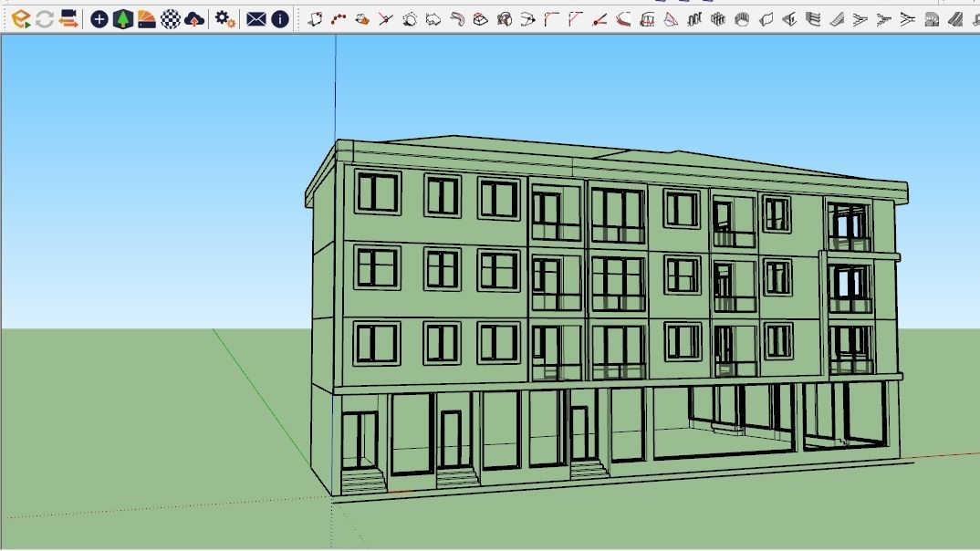980x551 pixels.
Task: Select the louvres tool icon
Action: pyautogui.click(x=813, y=20)
